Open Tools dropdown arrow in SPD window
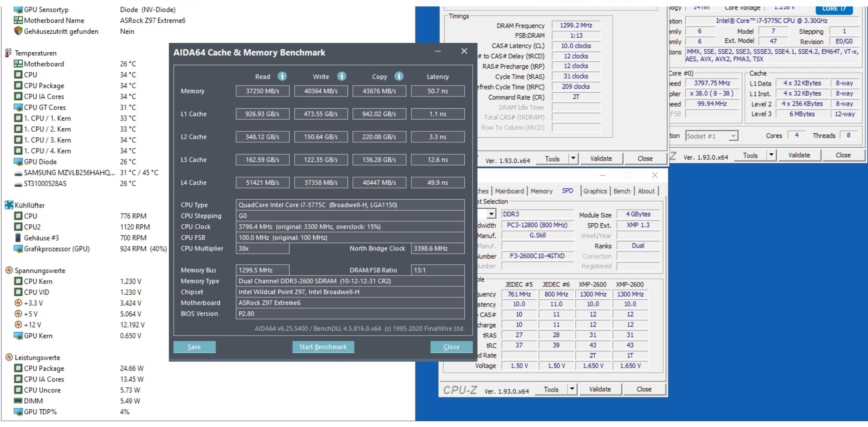This screenshot has height=427, width=868. tap(572, 389)
